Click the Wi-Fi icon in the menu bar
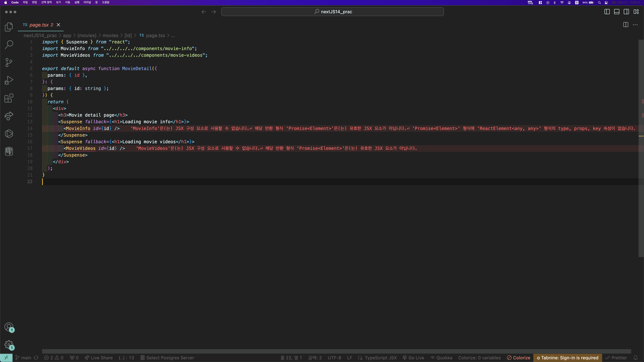Image resolution: width=644 pixels, height=362 pixels. coord(562,2)
